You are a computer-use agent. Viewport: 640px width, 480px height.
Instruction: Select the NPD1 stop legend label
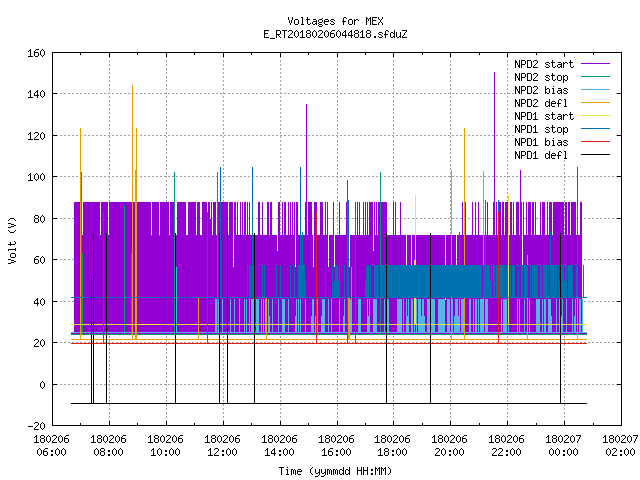pos(541,129)
